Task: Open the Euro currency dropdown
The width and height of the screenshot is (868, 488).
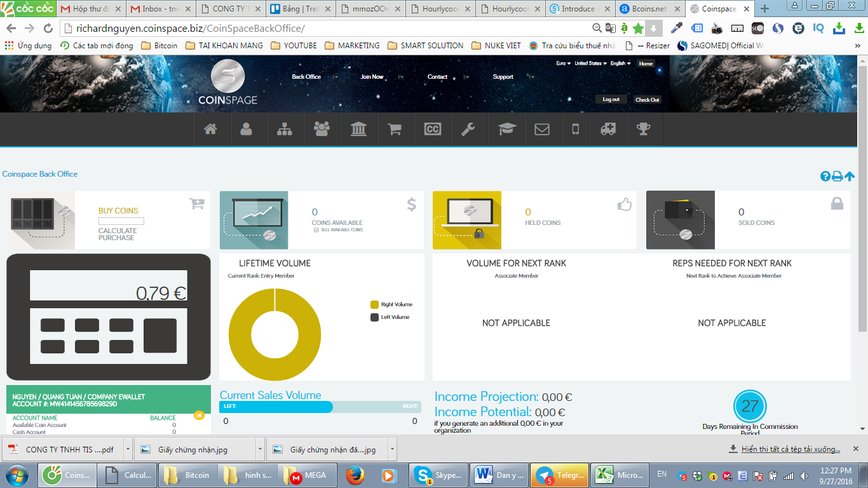Action: [x=562, y=64]
